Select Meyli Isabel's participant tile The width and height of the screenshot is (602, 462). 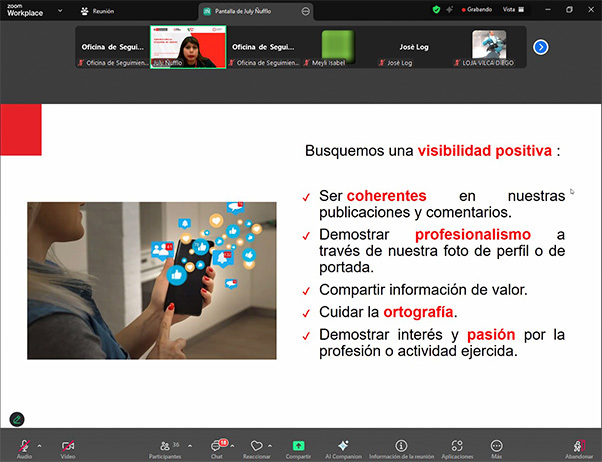[338, 47]
